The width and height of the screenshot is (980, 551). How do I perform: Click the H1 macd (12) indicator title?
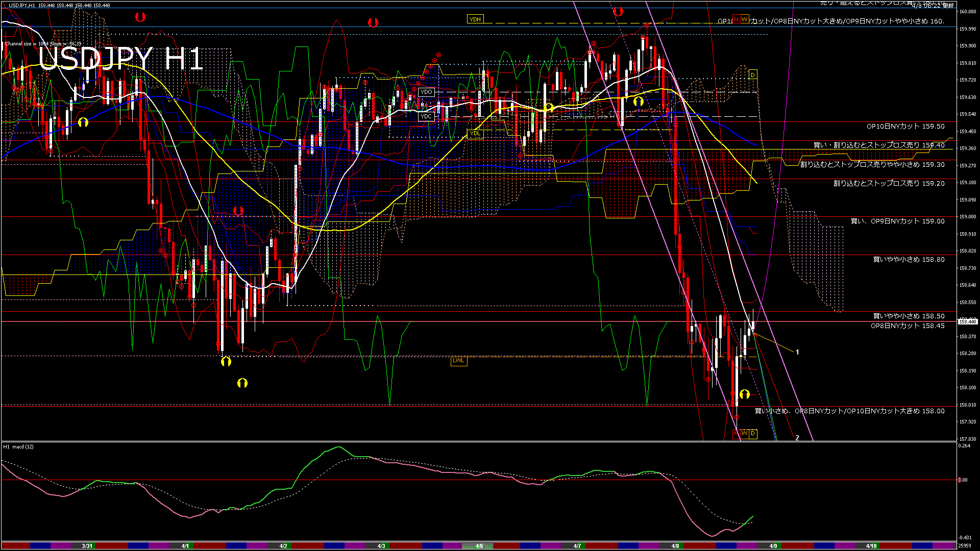(19, 447)
